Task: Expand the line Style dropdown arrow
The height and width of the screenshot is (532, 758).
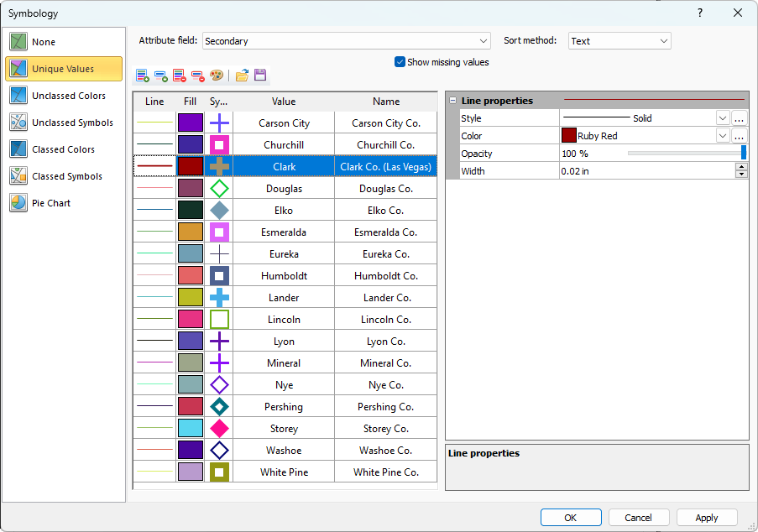Action: click(722, 118)
